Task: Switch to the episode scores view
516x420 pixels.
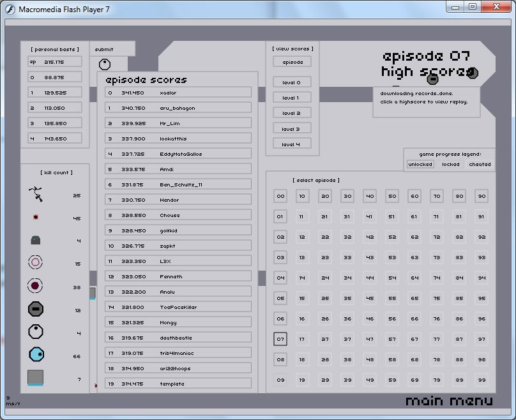Action: 292,62
